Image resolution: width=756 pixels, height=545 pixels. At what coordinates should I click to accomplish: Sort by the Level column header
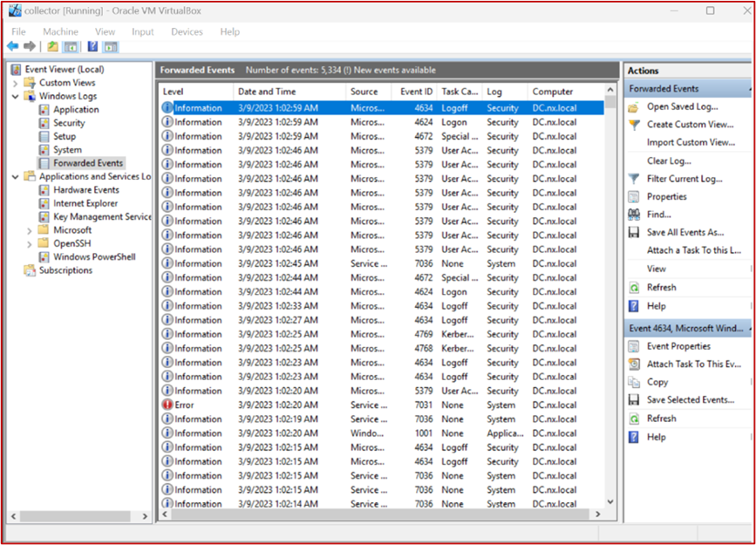click(196, 92)
